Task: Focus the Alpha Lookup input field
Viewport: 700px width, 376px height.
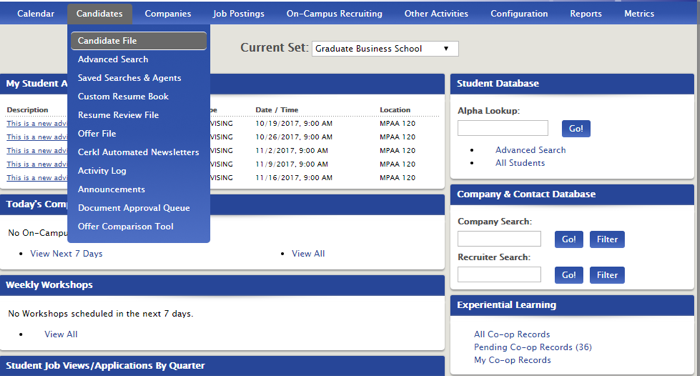Action: [x=503, y=128]
